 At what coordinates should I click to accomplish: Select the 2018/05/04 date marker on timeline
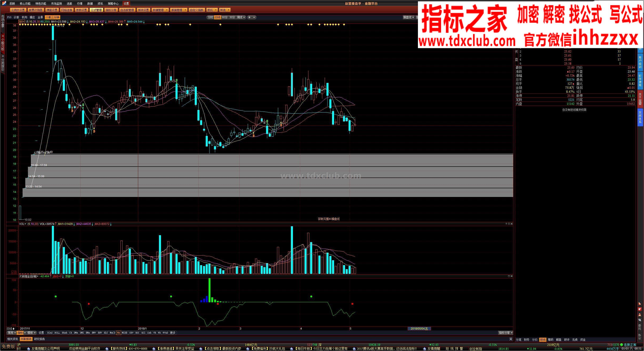tap(419, 328)
